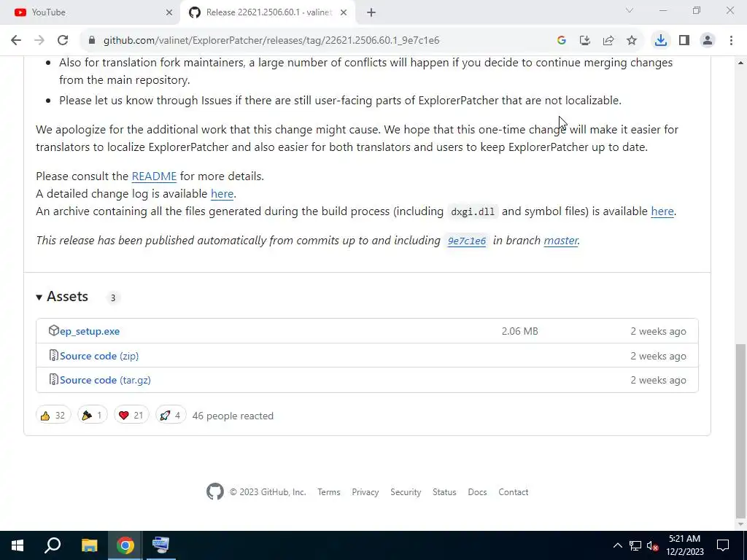Screen dimensions: 747x560
Task: Close the GitHub release tab
Action: [344, 12]
